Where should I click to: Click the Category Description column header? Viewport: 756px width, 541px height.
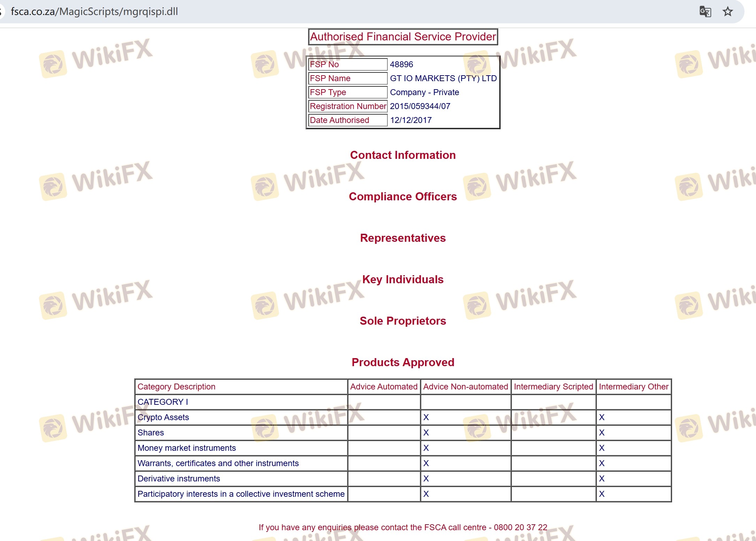click(x=176, y=387)
